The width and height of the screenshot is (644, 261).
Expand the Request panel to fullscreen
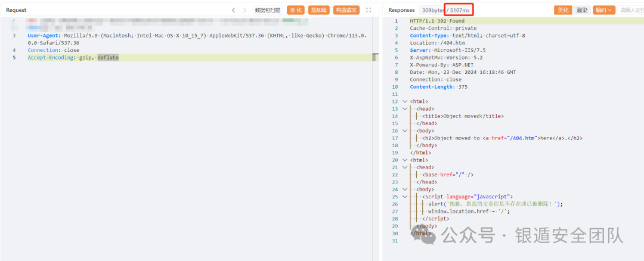click(369, 10)
